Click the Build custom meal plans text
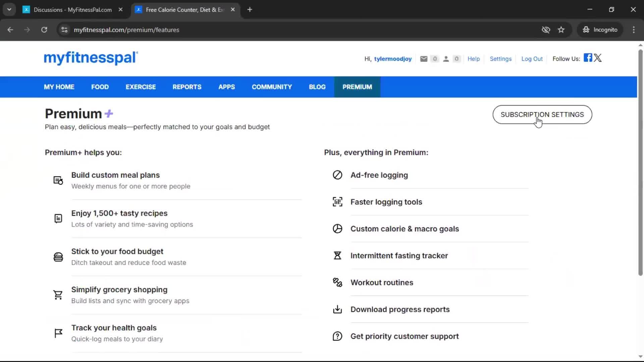Screen dimensions: 644x362 (x=115, y=175)
